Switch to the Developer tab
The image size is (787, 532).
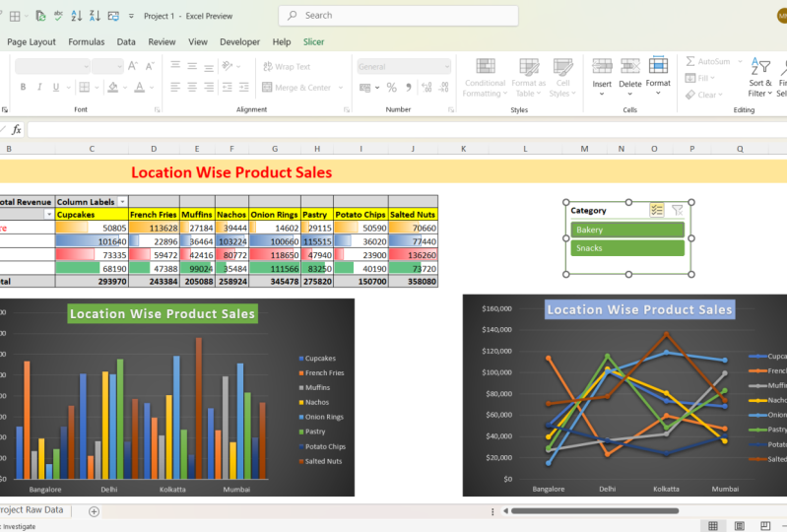(240, 42)
